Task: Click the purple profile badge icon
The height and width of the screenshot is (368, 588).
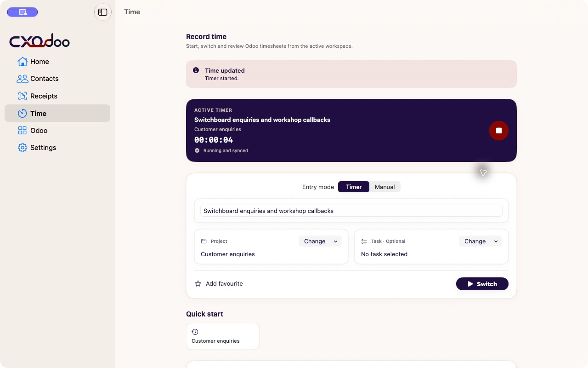Action: pyautogui.click(x=23, y=12)
